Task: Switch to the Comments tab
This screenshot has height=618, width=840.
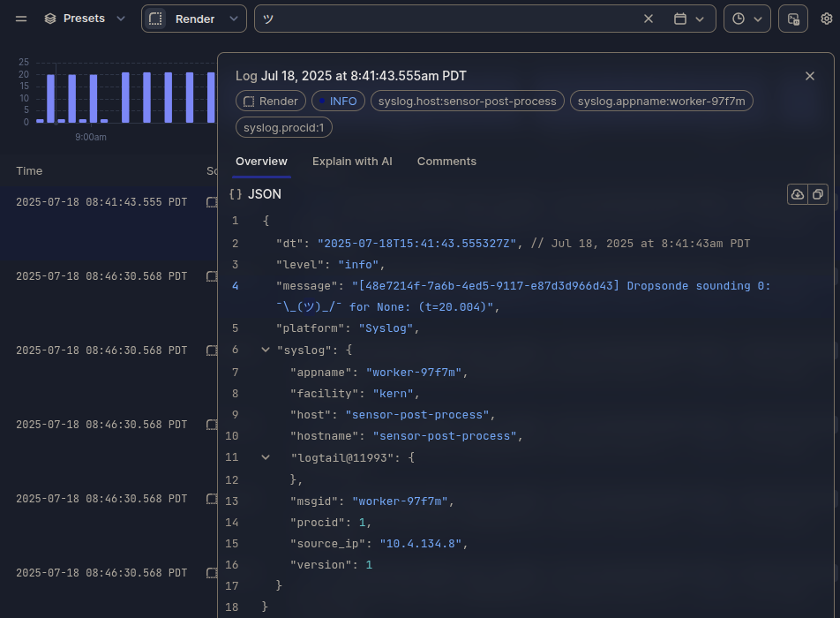Action: pos(446,162)
